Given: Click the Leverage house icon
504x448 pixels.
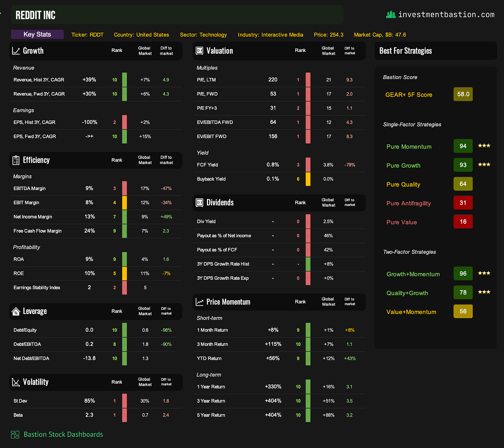Looking at the screenshot, I should pyautogui.click(x=16, y=312).
